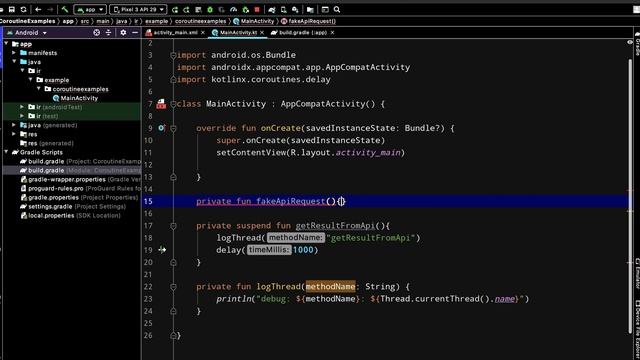Build the project with the hammer icon
The image size is (640, 360).
(65, 9)
